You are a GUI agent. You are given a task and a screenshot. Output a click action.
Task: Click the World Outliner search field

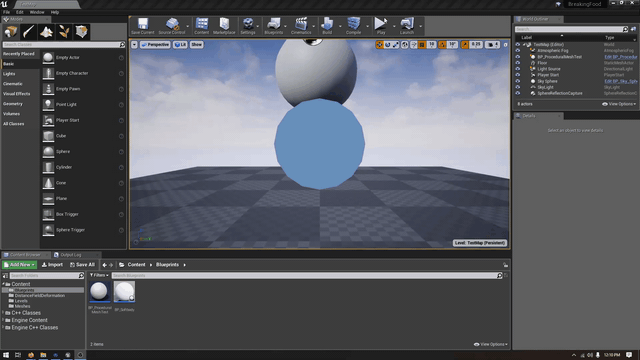point(571,29)
